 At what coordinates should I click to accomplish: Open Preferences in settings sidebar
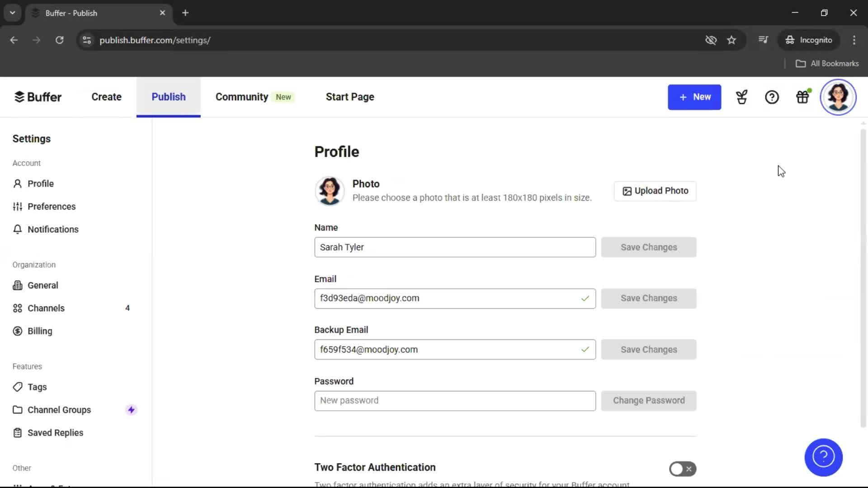click(x=52, y=206)
